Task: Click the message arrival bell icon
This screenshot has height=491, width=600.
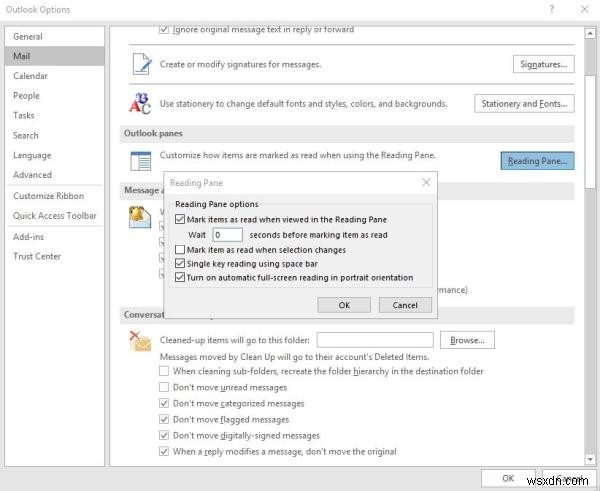Action: (x=140, y=217)
